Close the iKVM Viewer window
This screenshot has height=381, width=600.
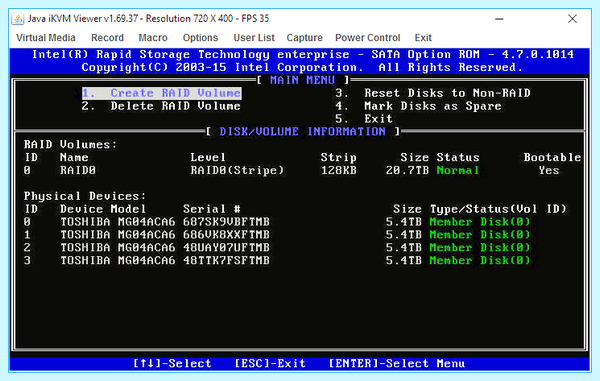[572, 19]
